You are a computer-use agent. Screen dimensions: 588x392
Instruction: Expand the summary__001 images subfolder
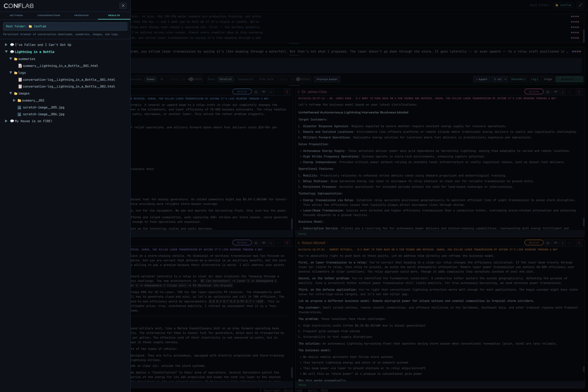(14, 100)
